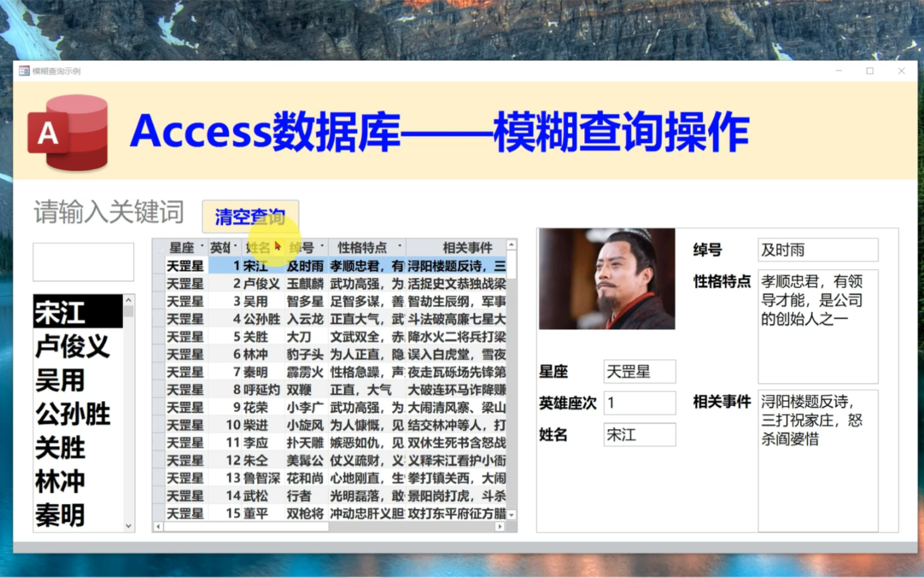Click the 相关事件 column header
The image size is (924, 578).
[456, 248]
